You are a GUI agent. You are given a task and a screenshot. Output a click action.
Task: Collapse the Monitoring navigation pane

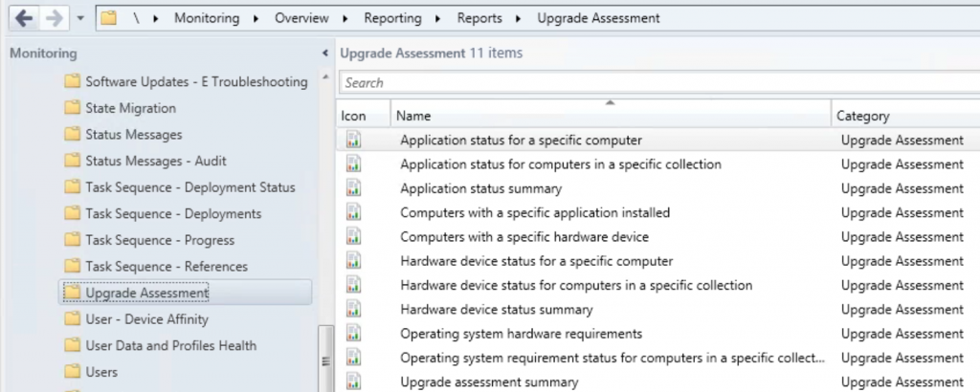(x=325, y=54)
